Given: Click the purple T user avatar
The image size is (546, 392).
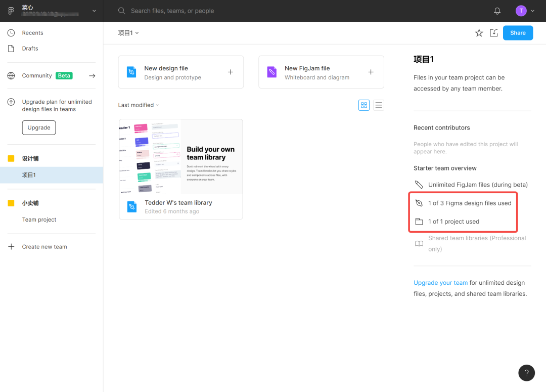Looking at the screenshot, I should point(521,11).
